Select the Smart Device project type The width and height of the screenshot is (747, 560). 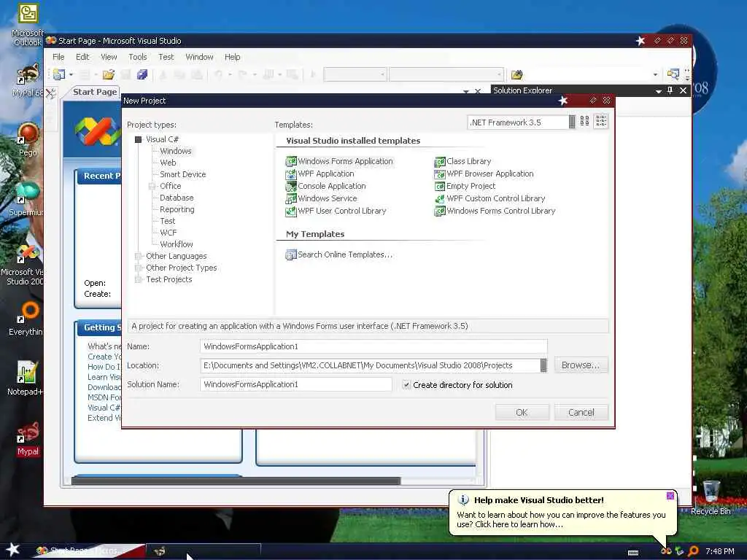(182, 174)
